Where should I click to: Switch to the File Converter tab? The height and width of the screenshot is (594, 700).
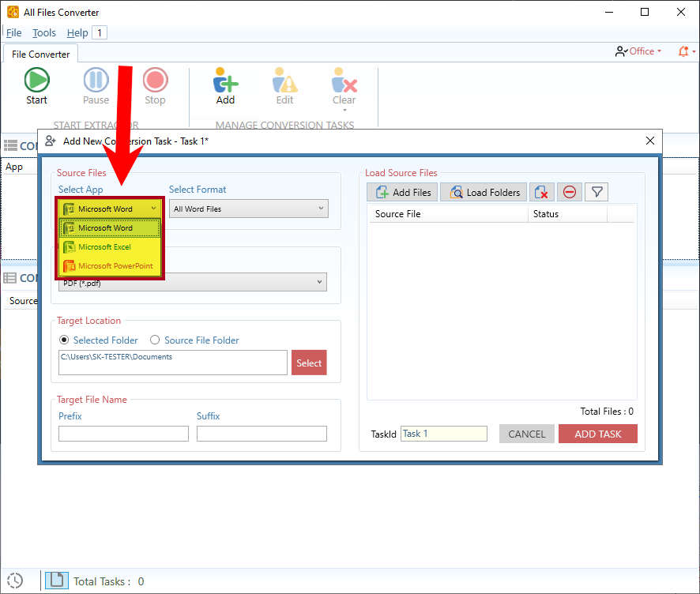[40, 54]
